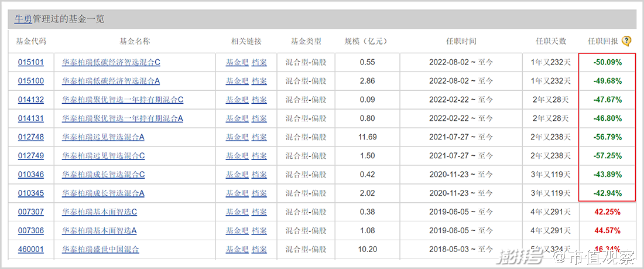Open 档案 link in the 010346 row
This screenshot has height=269, width=644.
(x=259, y=175)
